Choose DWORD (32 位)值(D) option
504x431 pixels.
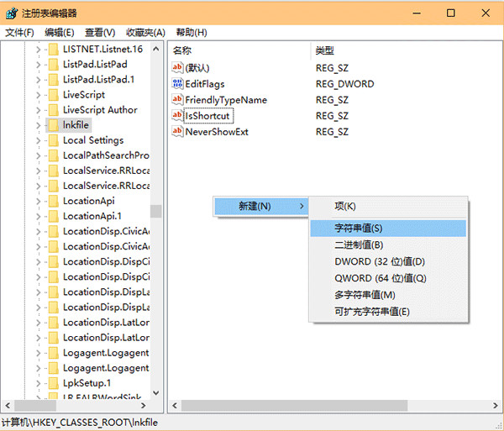(380, 261)
